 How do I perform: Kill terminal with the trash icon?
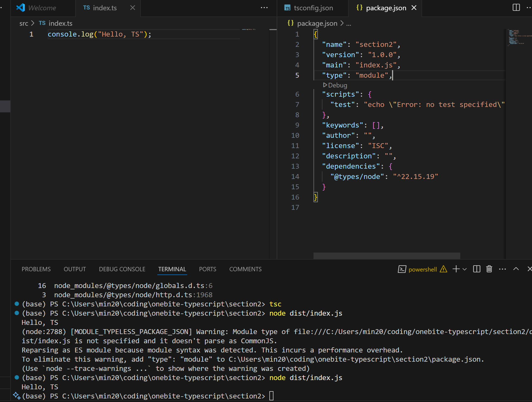(489, 269)
